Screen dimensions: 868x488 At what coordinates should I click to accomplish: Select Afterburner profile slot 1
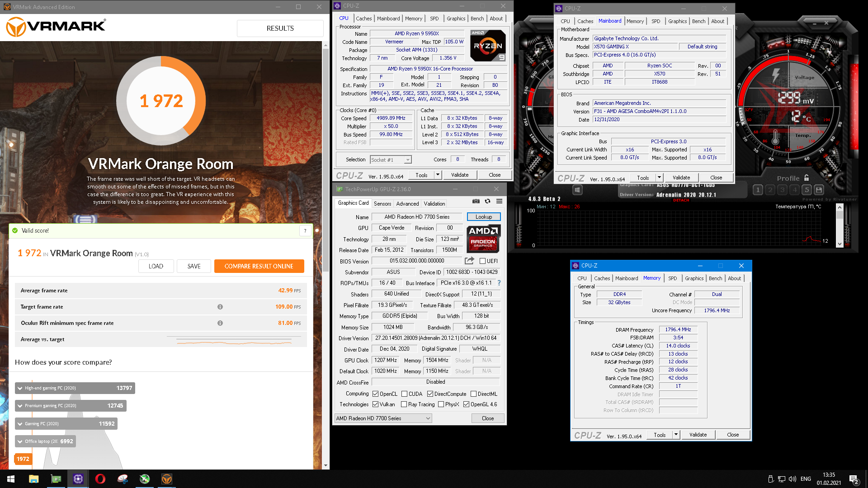click(758, 190)
